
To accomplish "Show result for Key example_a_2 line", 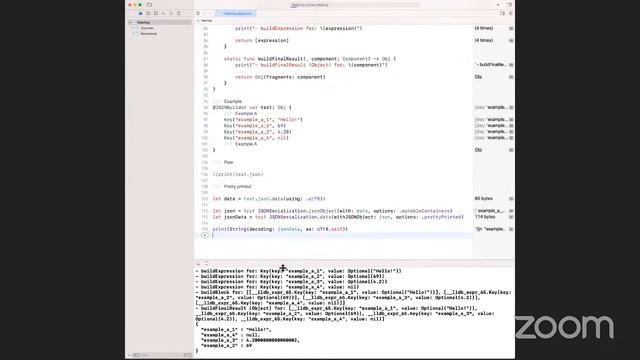I will [511, 126].
